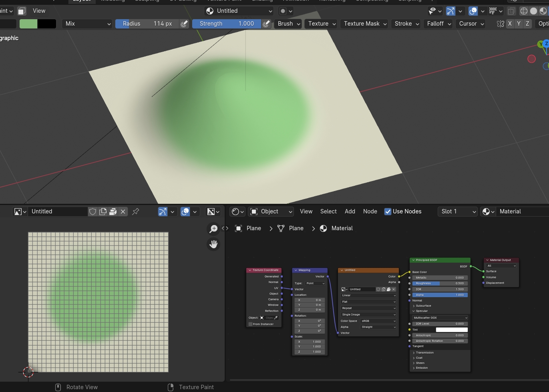Click the white Tint color swatch

click(x=452, y=330)
